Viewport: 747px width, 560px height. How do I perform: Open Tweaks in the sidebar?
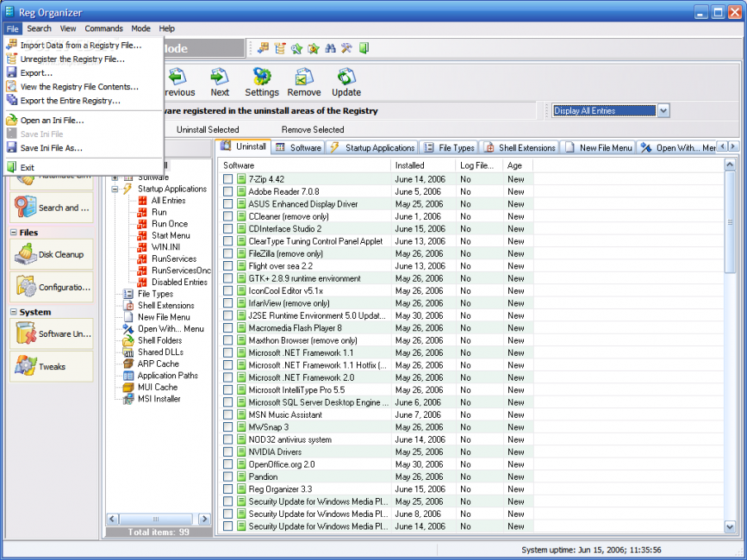pyautogui.click(x=52, y=367)
